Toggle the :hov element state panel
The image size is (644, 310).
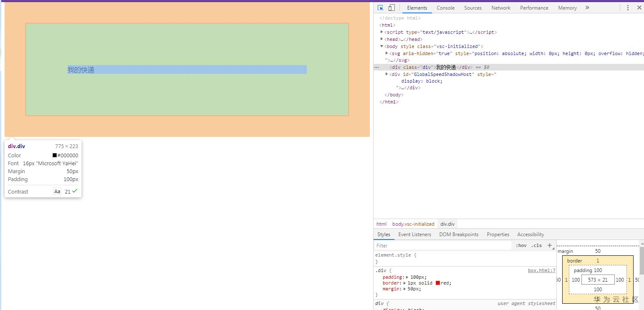click(x=521, y=245)
